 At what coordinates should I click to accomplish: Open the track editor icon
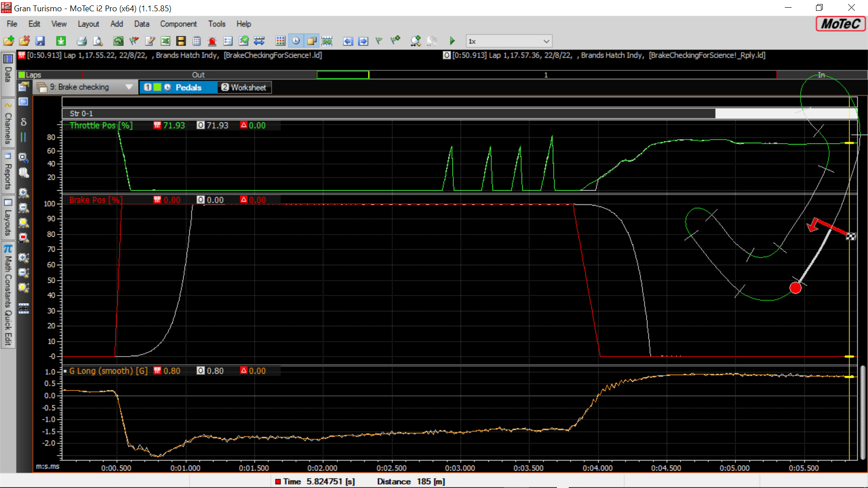[x=118, y=41]
